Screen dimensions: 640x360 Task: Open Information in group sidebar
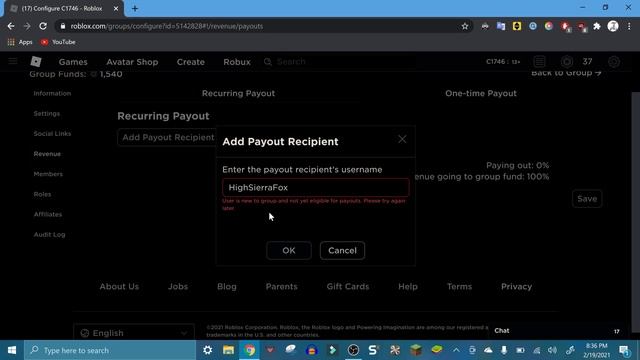(52, 93)
